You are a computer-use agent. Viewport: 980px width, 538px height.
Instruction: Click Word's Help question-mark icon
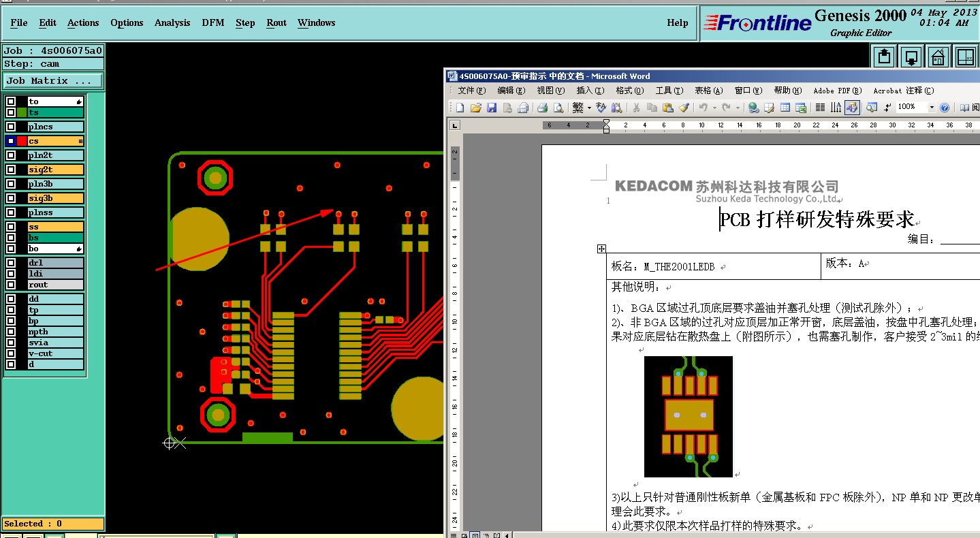point(945,108)
